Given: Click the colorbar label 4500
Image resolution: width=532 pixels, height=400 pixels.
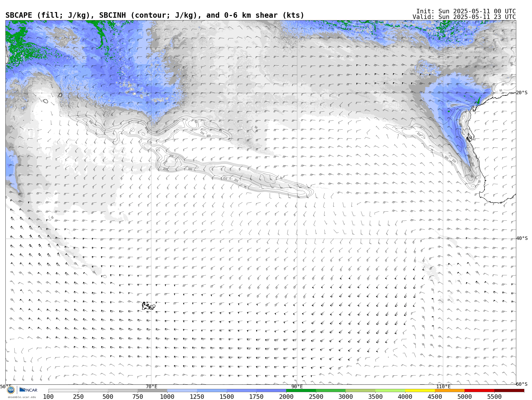Looking at the screenshot, I should click(x=435, y=397).
